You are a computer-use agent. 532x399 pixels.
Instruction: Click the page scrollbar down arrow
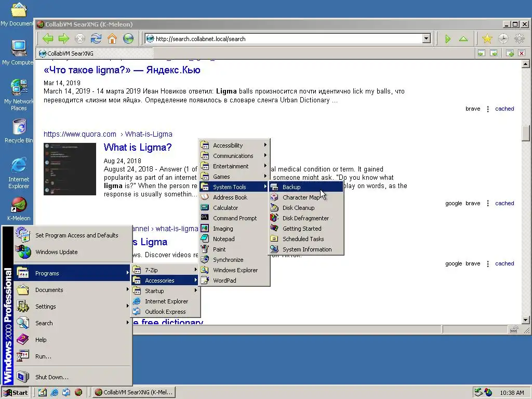[526, 320]
